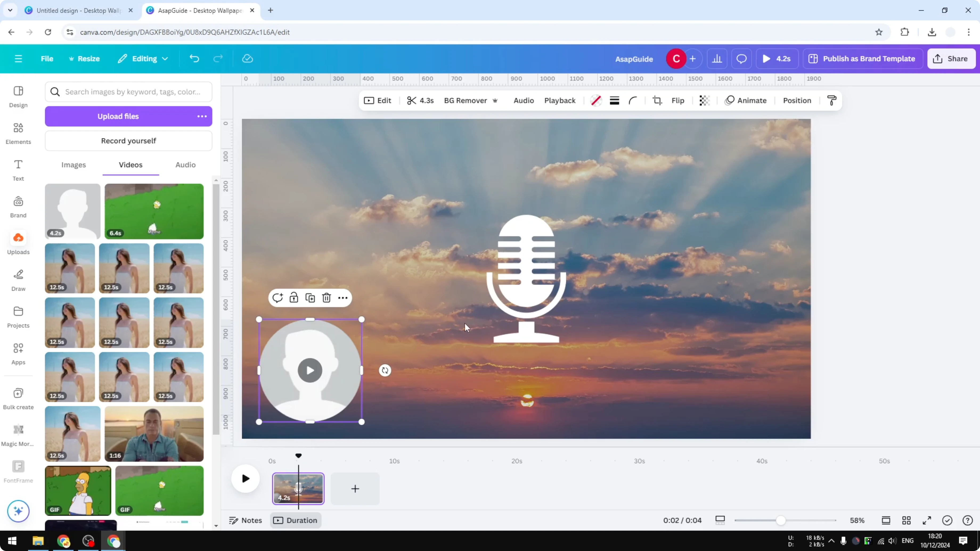This screenshot has width=980, height=551.
Task: Open the Transparency settings in toolbar
Action: [704, 100]
